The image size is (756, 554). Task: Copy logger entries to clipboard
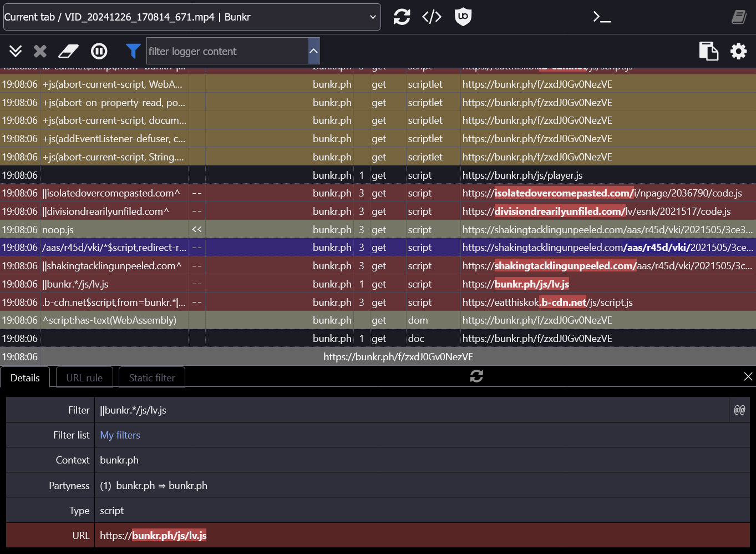pyautogui.click(x=708, y=51)
